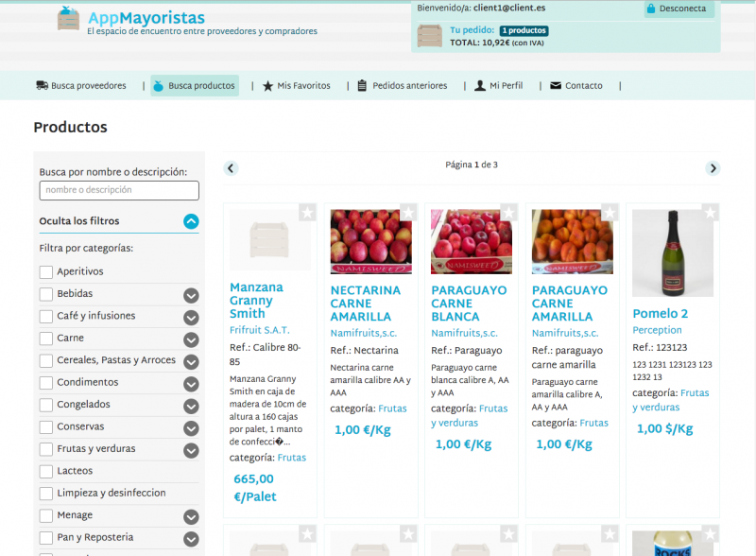Viewport: 756px width, 556px height.
Task: Tick the Frutas y verduras checkbox
Action: pyautogui.click(x=46, y=449)
